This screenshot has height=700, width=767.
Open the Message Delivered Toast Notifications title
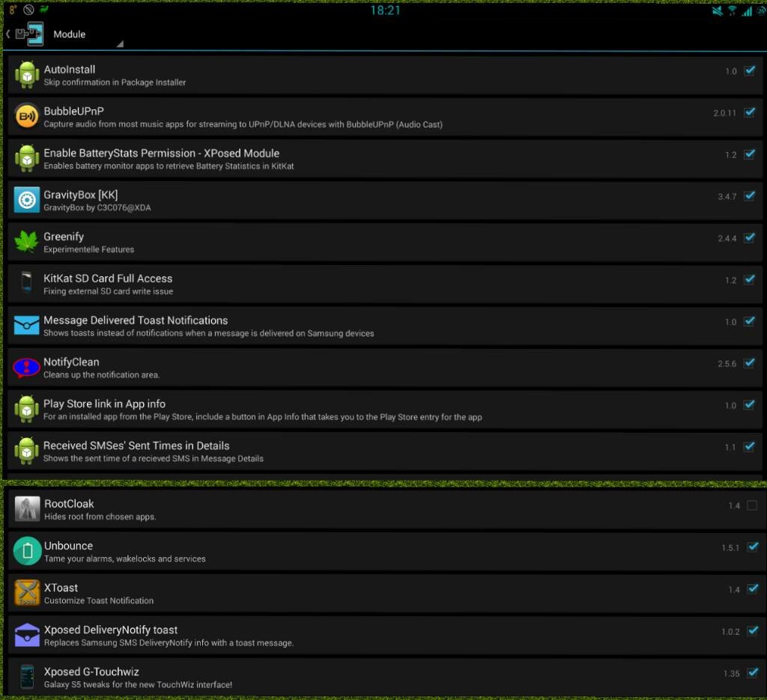136,320
